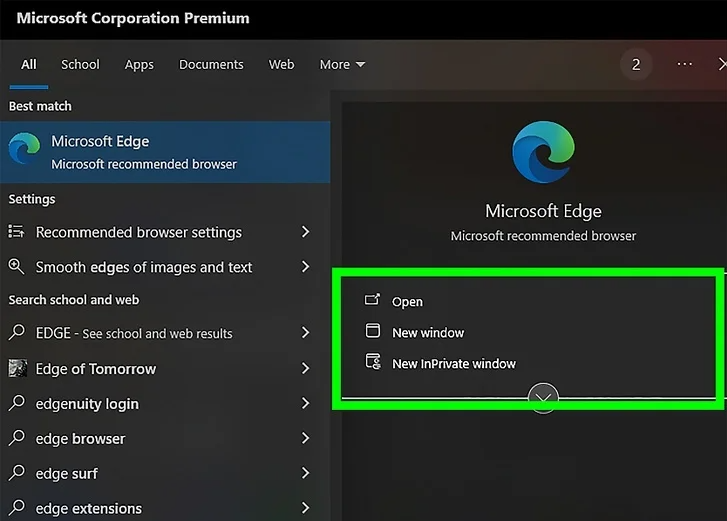
Task: Click the rewards badge showing 2
Action: click(636, 64)
